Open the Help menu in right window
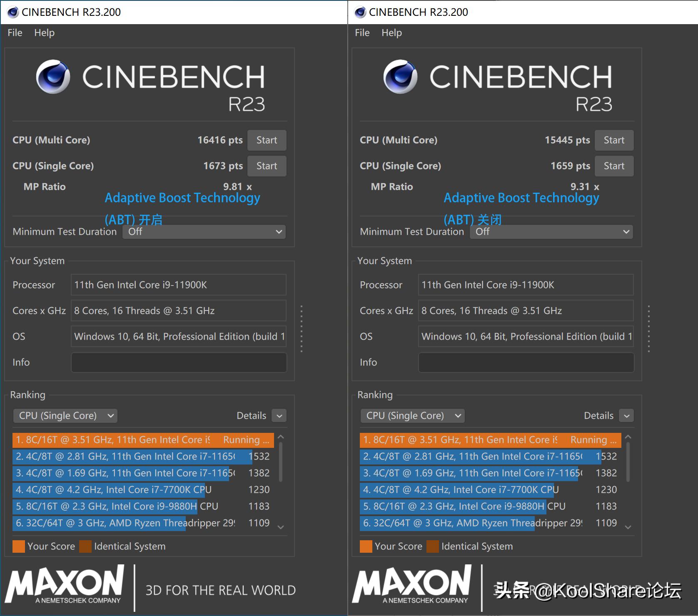 [x=391, y=33]
